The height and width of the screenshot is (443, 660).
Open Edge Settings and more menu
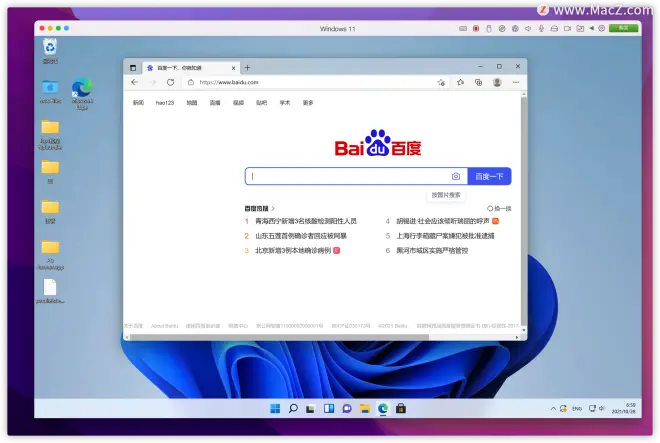pos(516,82)
